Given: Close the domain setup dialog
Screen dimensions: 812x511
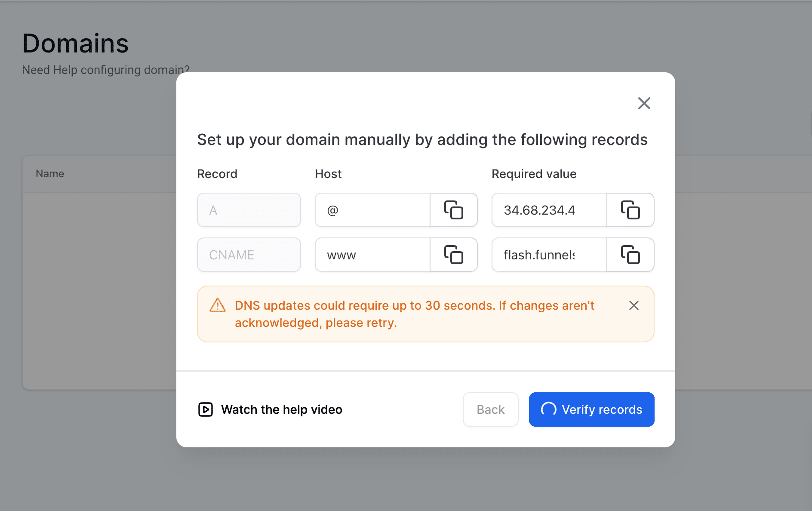Looking at the screenshot, I should coord(644,104).
